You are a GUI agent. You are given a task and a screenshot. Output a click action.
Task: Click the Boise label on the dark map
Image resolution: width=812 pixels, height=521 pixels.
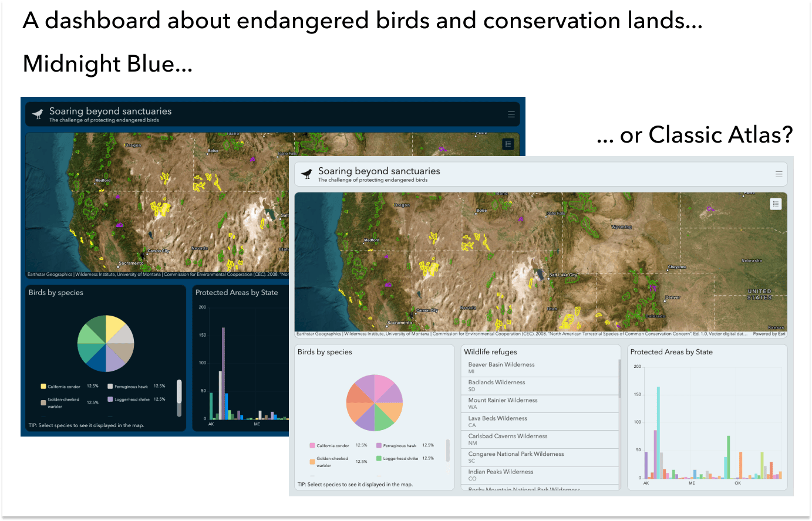(x=213, y=151)
